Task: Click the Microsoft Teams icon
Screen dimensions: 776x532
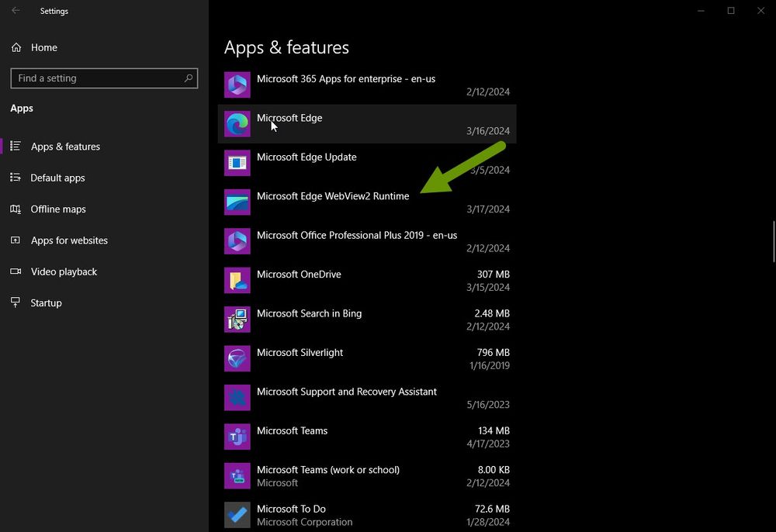Action: point(237,437)
